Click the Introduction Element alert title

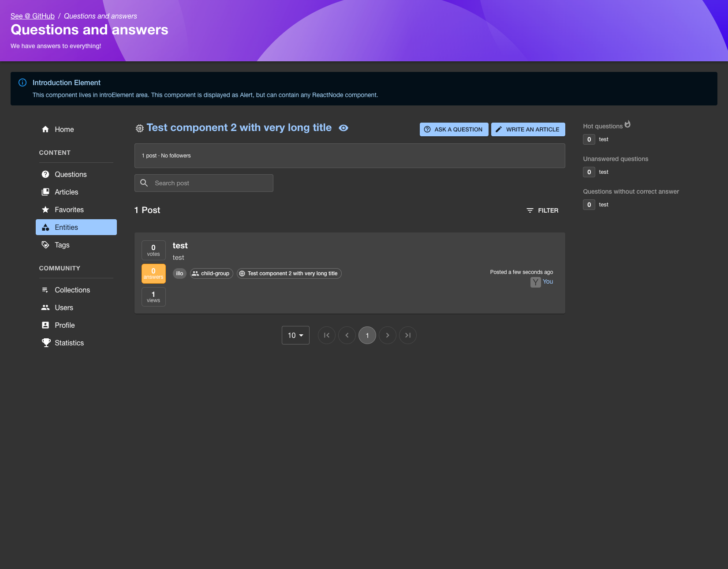point(67,82)
